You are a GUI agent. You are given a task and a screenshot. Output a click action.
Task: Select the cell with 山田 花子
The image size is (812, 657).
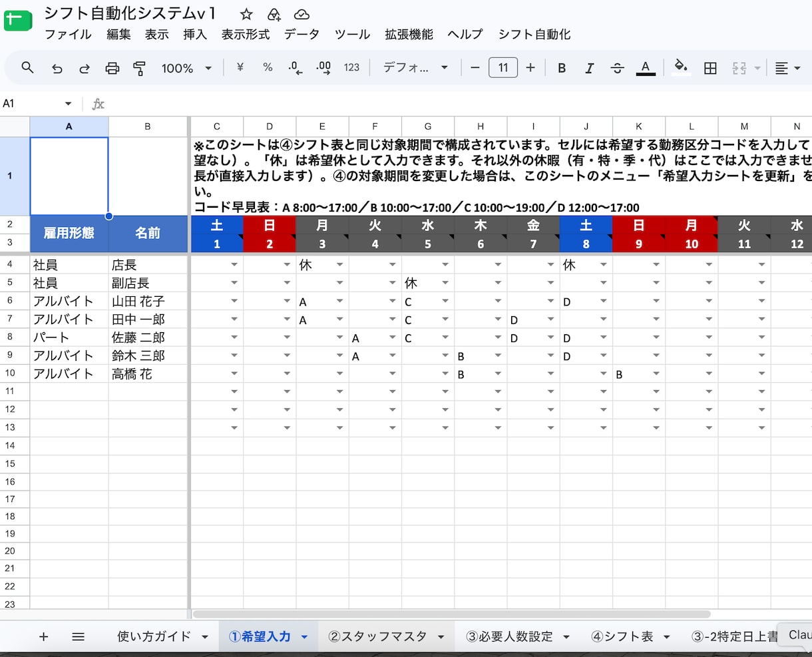click(148, 301)
